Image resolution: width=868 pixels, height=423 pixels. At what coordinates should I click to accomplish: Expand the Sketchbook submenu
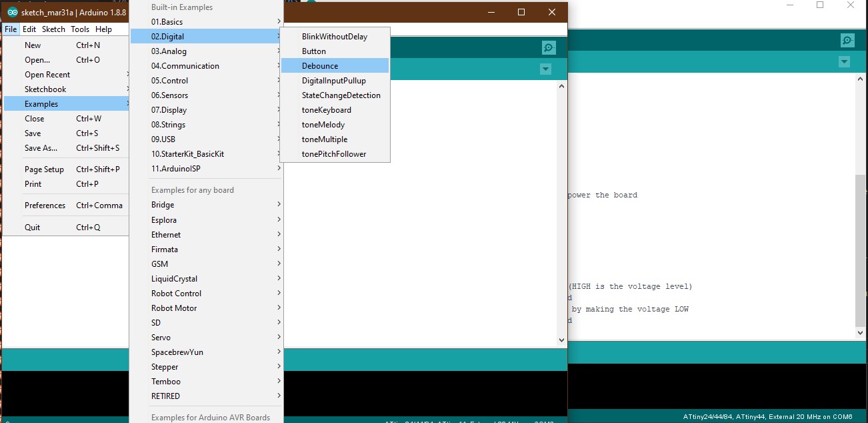pyautogui.click(x=66, y=89)
